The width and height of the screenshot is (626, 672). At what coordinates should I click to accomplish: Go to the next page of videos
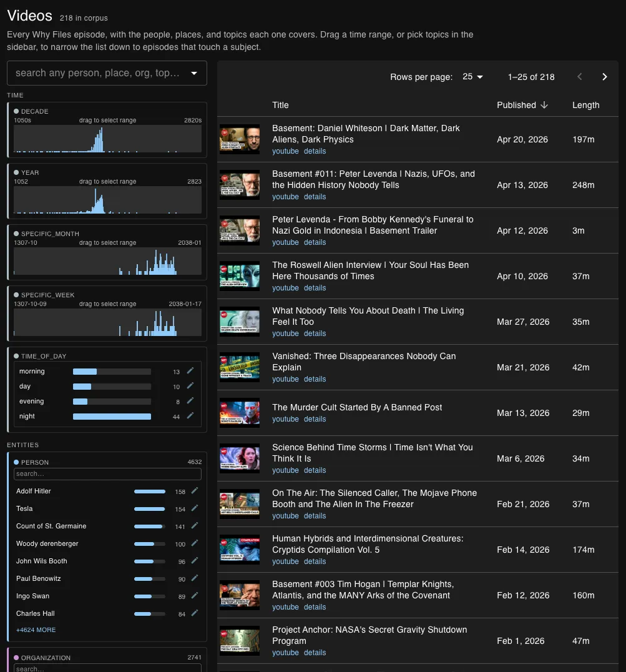pyautogui.click(x=605, y=77)
